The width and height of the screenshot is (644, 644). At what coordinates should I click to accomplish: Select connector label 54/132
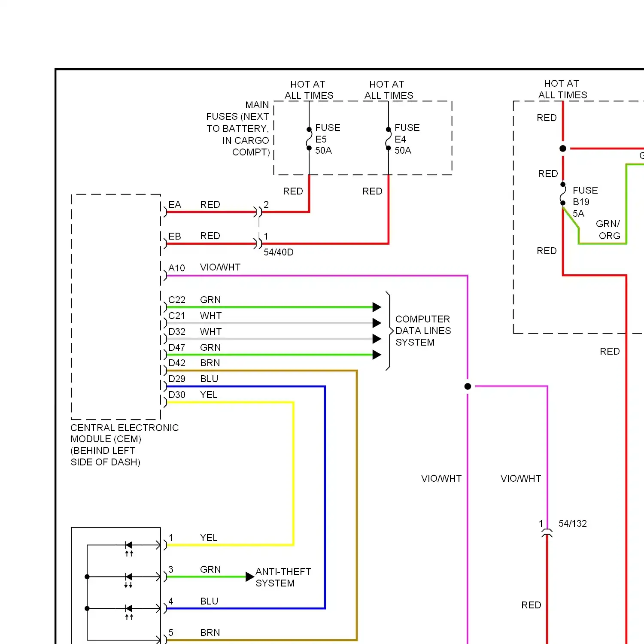(572, 523)
